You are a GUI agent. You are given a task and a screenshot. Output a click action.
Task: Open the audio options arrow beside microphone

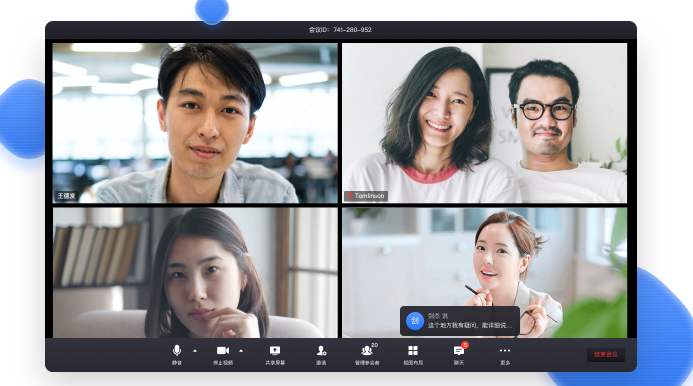(x=195, y=351)
